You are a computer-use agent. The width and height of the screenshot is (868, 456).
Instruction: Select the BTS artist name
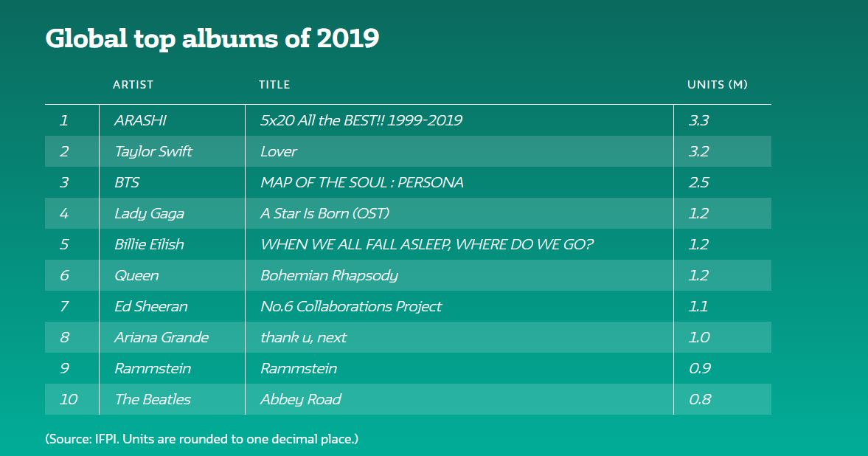[x=127, y=182]
